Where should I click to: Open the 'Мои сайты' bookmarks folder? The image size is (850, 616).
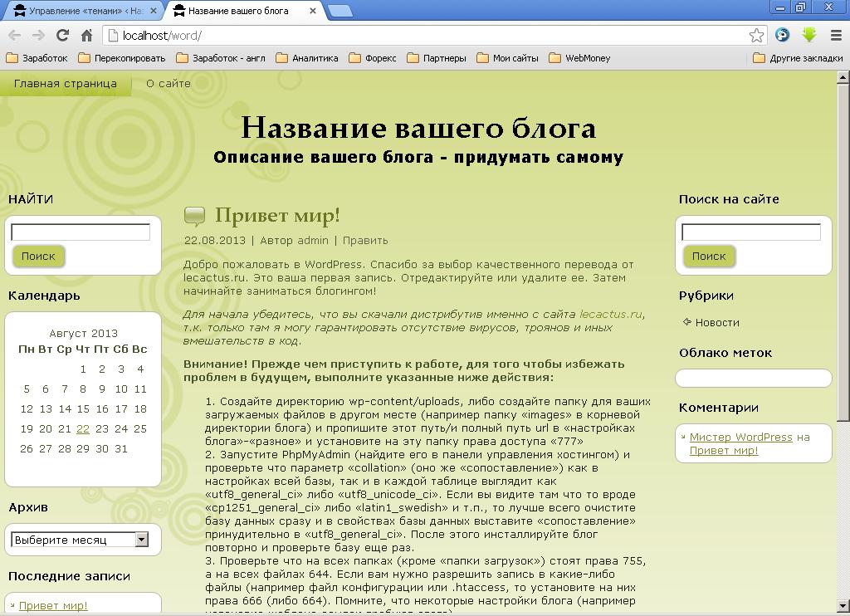(x=507, y=58)
